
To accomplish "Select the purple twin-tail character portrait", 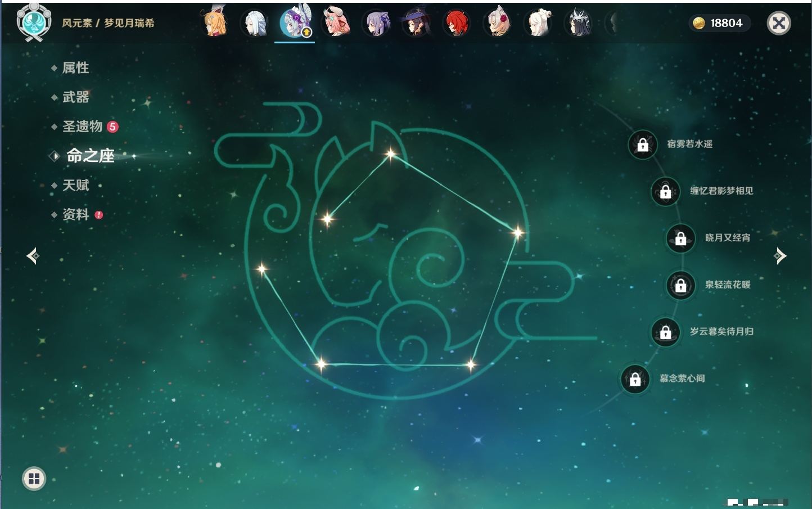I will [x=377, y=23].
